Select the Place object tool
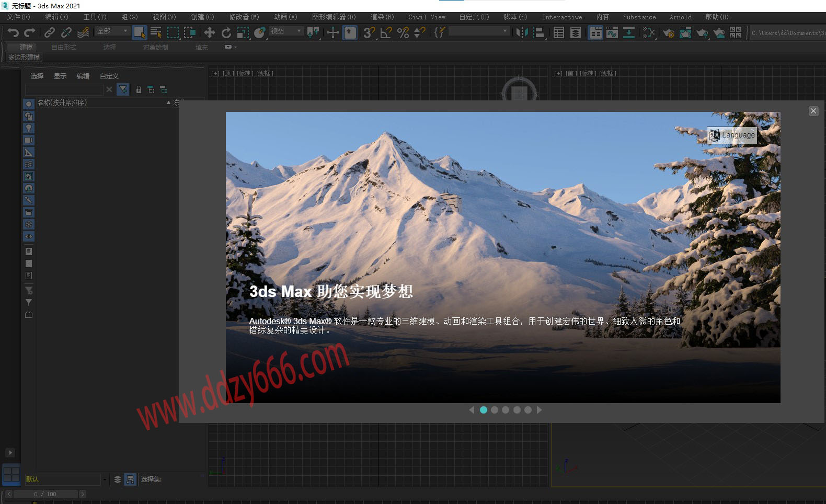826x504 pixels. [260, 32]
